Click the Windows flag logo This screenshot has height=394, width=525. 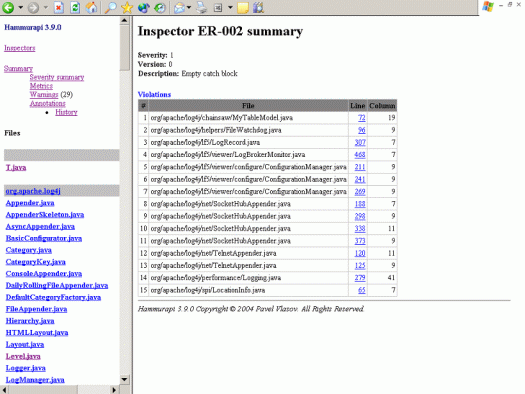(488, 6)
